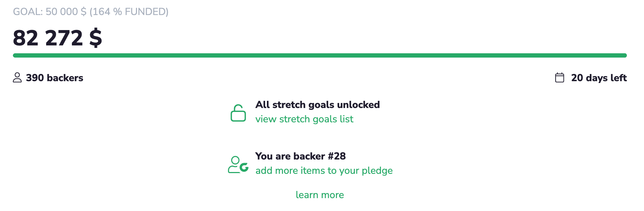
Task: Click the 82 272 $ pledged amount
Action: 57,38
